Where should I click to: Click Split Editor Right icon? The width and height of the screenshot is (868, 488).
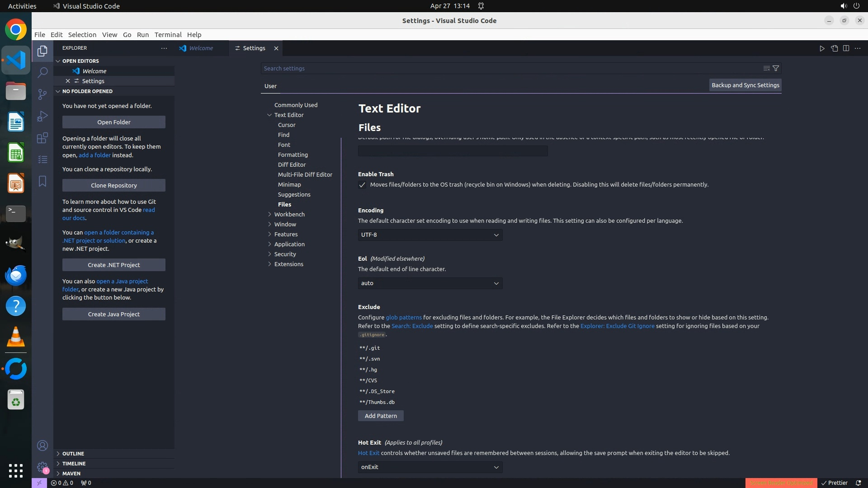click(x=846, y=48)
